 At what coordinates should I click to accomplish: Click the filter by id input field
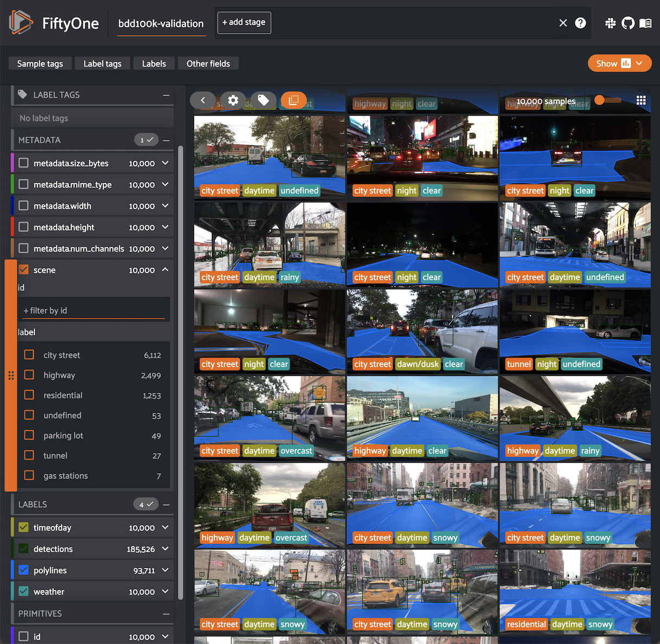pos(93,310)
